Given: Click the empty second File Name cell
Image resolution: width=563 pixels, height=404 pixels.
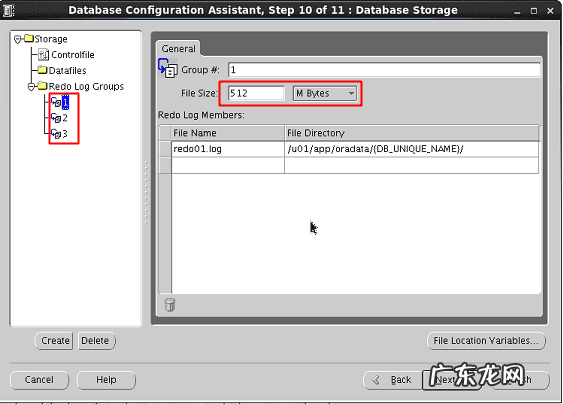Looking at the screenshot, I should (x=228, y=165).
